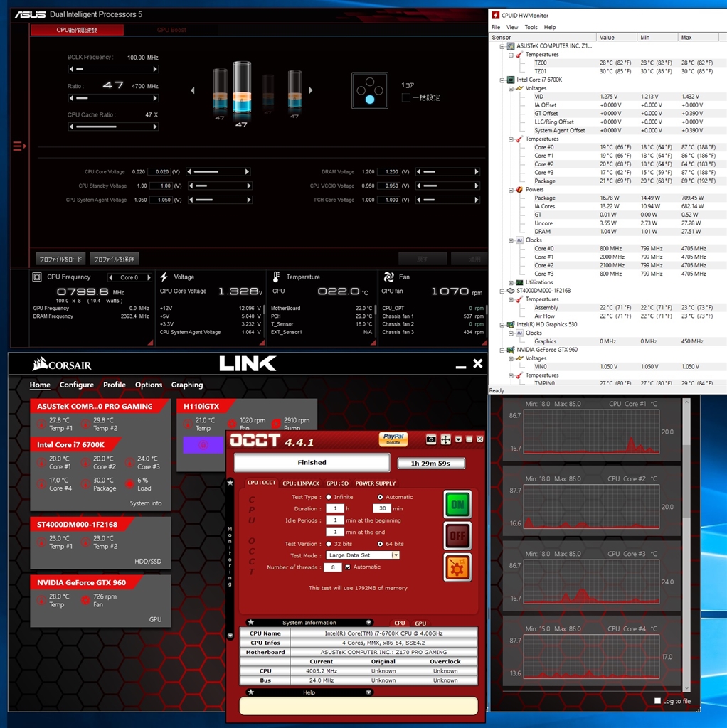727x728 pixels.
Task: Click the ASUS side menu list icon
Action: pos(19,146)
